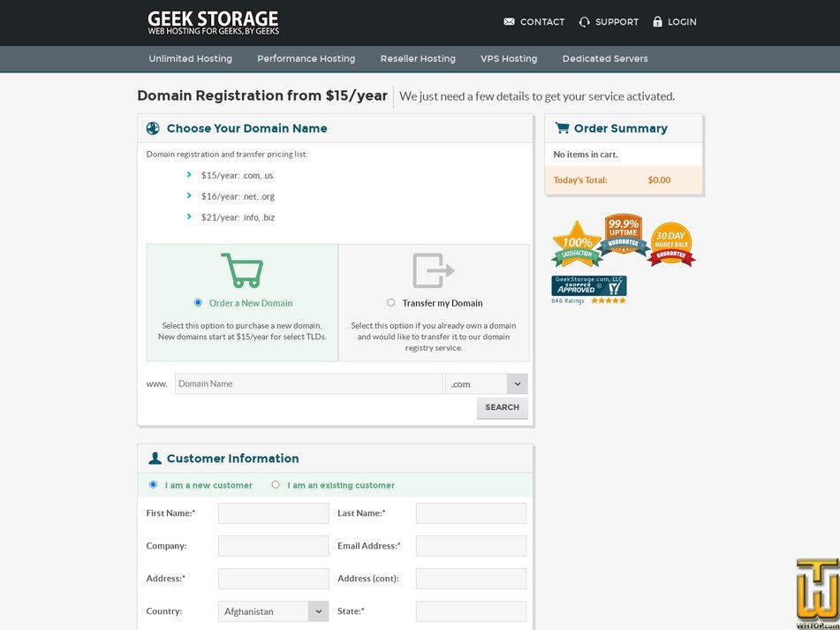Click the CONTACT link

pyautogui.click(x=542, y=22)
